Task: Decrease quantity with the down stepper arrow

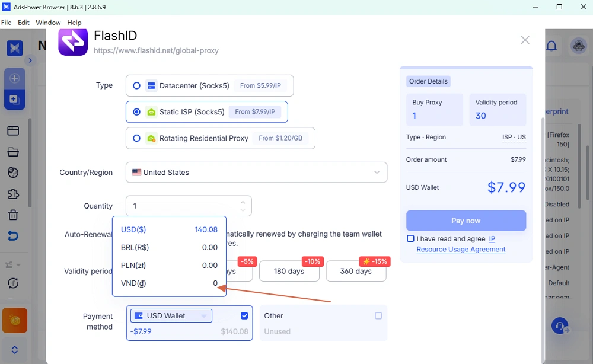Action: click(x=243, y=210)
